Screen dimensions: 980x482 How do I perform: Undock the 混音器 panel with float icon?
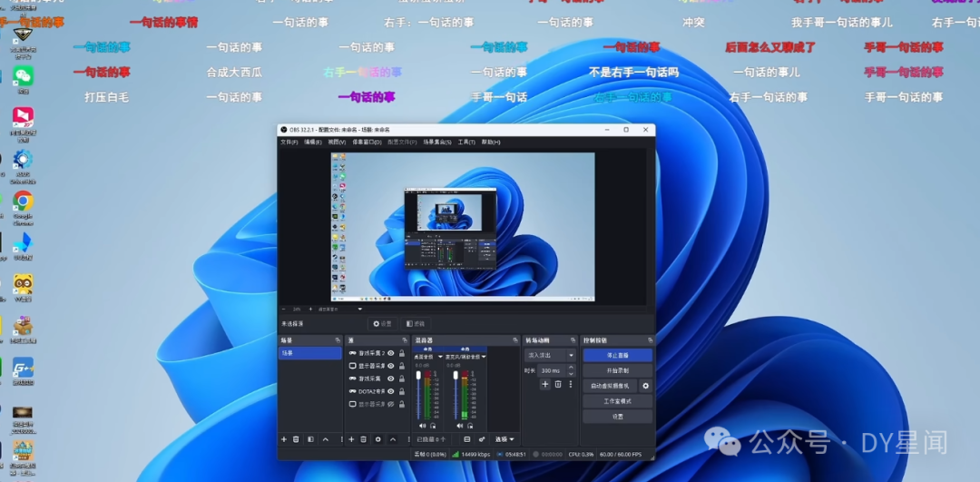point(515,340)
